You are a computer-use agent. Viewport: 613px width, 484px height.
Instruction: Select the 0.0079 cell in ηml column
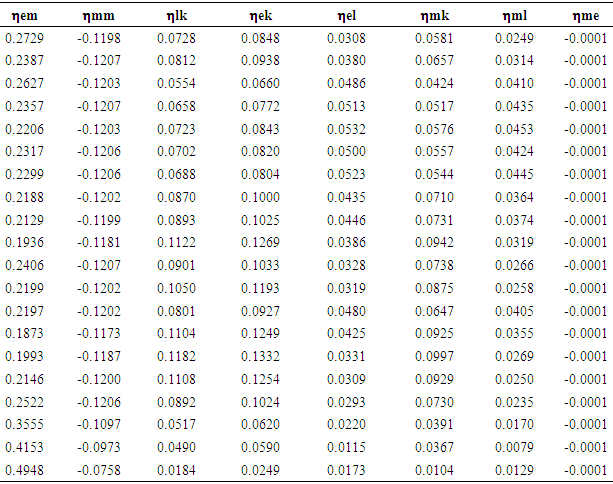click(514, 447)
